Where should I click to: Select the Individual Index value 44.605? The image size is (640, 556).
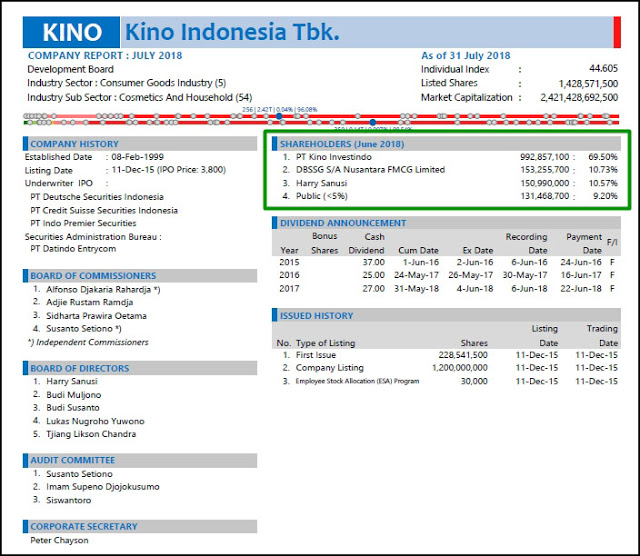[x=603, y=69]
